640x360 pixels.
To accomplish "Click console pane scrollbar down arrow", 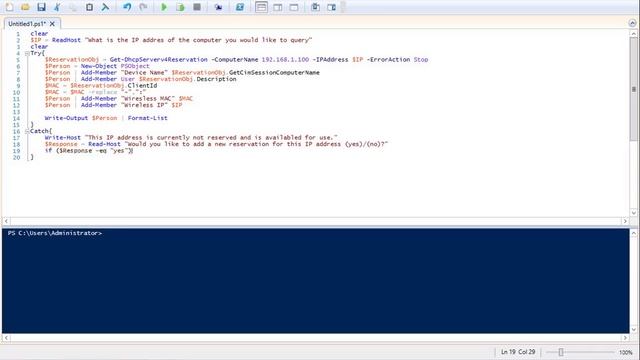I will point(633,329).
